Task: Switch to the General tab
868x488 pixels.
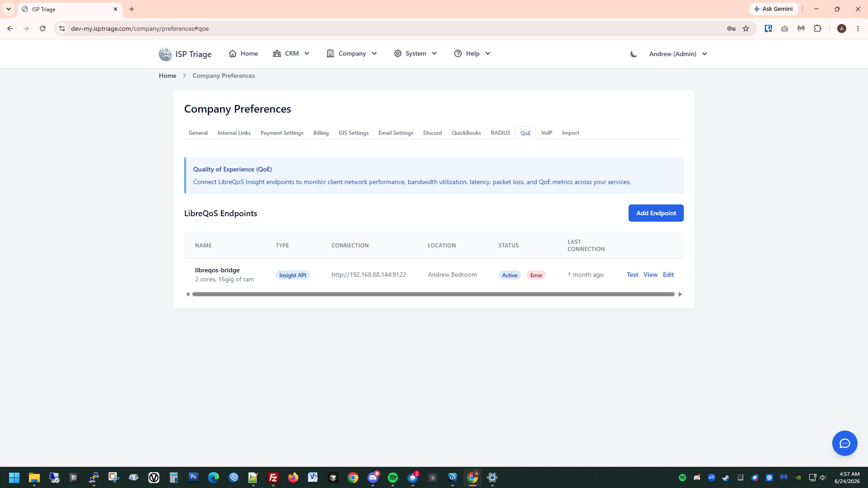Action: 198,133
